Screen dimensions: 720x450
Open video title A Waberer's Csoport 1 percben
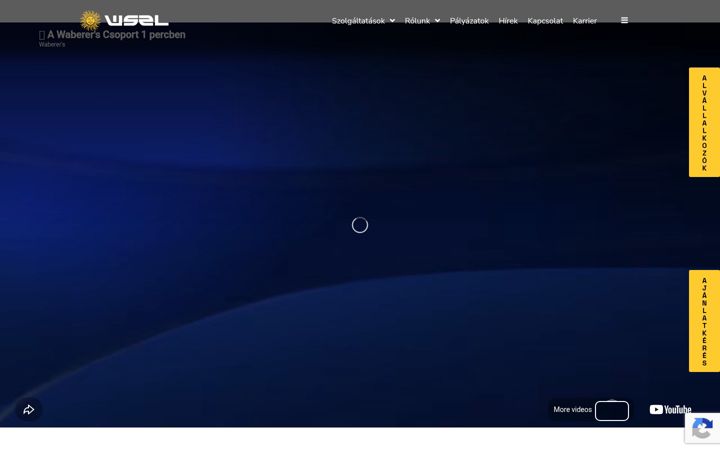[x=112, y=34]
